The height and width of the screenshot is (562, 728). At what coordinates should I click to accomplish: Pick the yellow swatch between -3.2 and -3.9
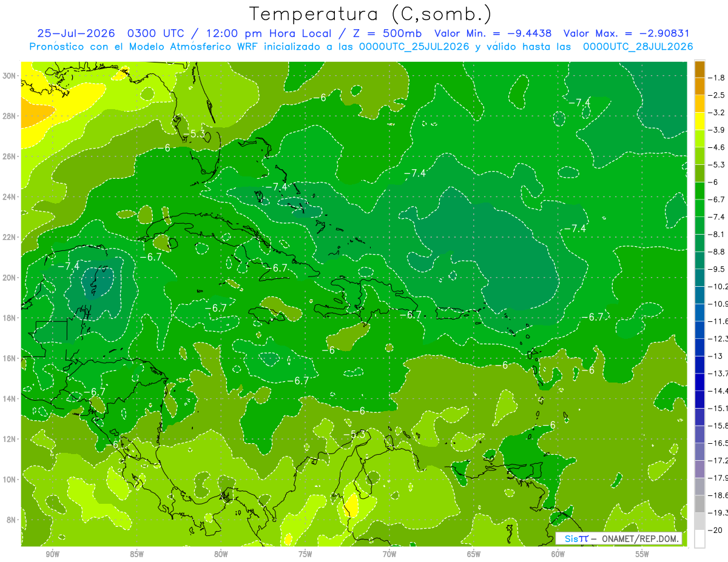tap(699, 121)
